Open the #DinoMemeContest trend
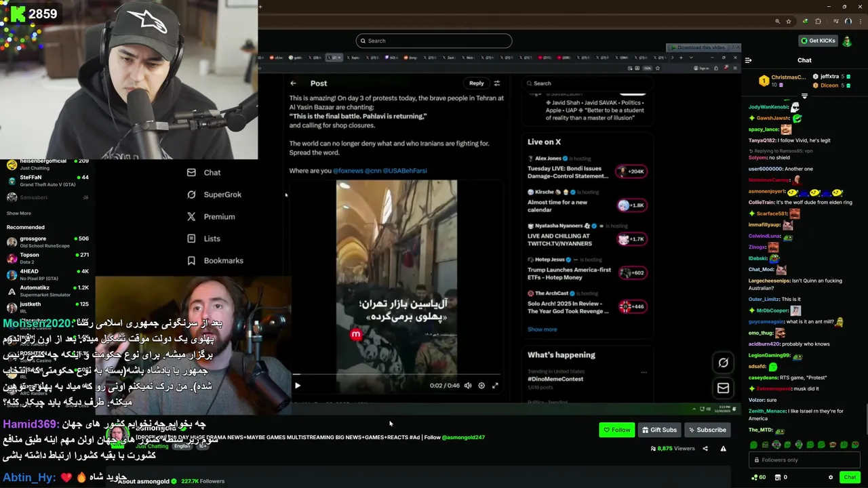The height and width of the screenshot is (488, 868). coord(555,379)
